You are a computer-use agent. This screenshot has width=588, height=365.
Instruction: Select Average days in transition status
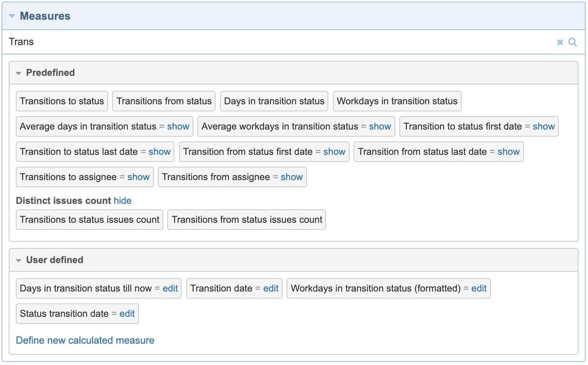click(88, 126)
